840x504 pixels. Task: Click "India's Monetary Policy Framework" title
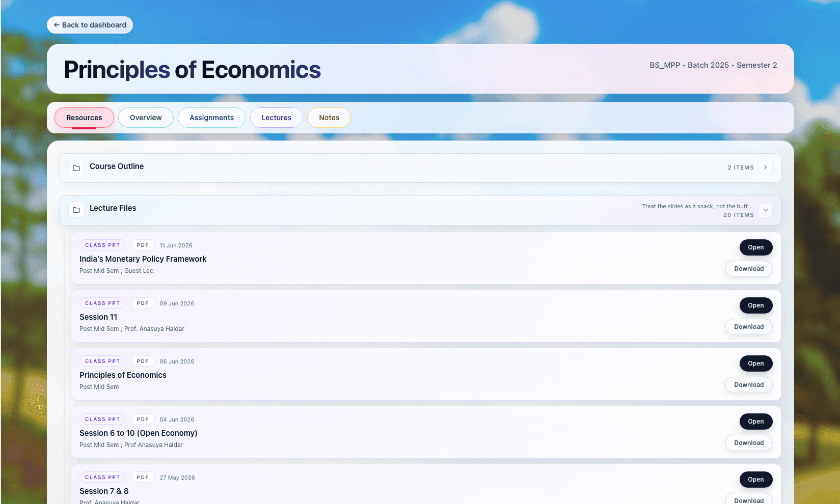coord(143,259)
